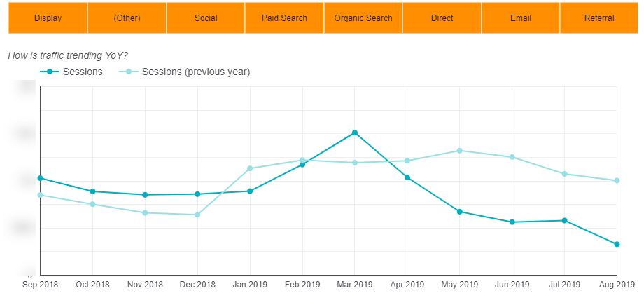Choose the Direct channel tab
644x298 pixels.
click(x=442, y=18)
